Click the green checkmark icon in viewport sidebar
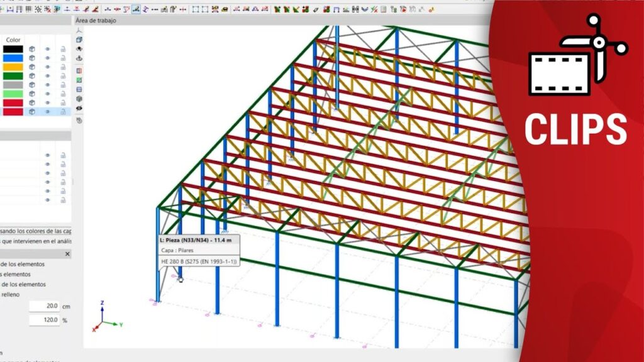 click(79, 80)
